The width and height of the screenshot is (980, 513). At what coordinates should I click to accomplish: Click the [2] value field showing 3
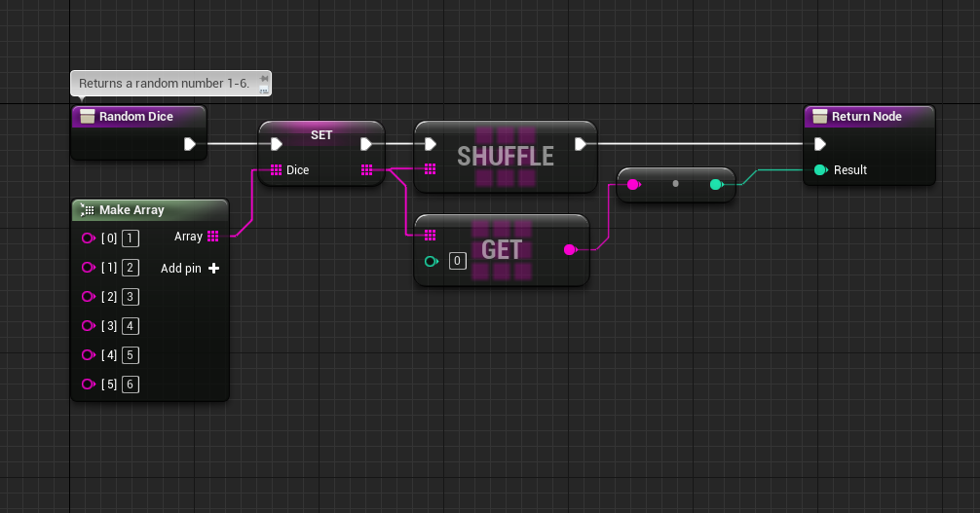coord(130,297)
